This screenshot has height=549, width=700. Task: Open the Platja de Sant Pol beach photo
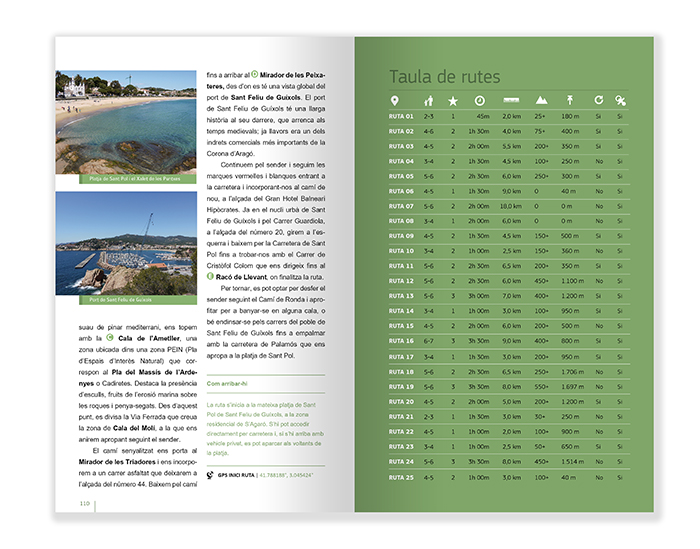[126, 122]
